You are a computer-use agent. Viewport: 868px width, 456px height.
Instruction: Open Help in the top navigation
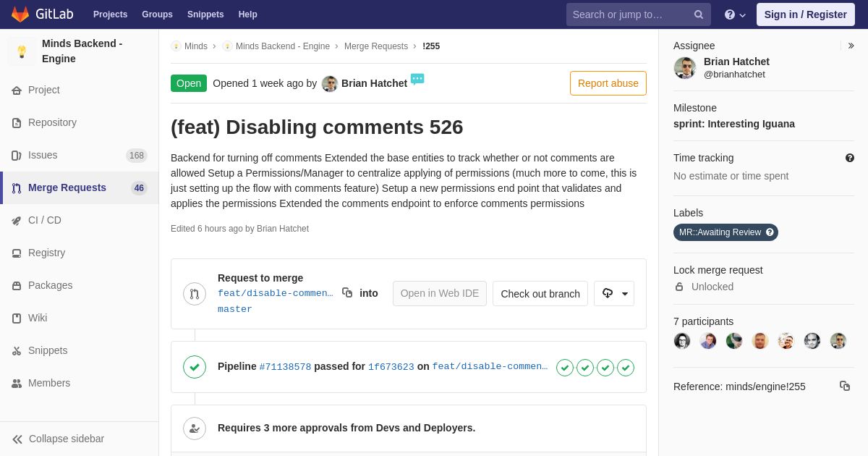pyautogui.click(x=248, y=14)
